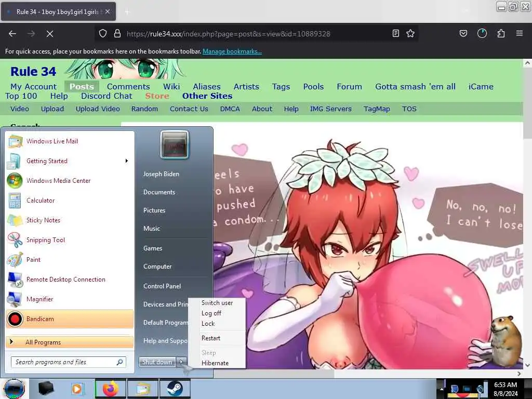
Task: Click the browser address bar URL
Action: pos(229,34)
